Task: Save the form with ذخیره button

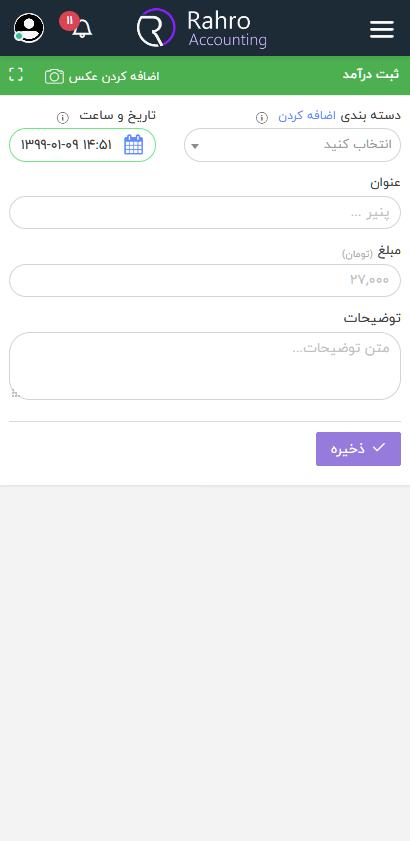Action: pyautogui.click(x=358, y=449)
